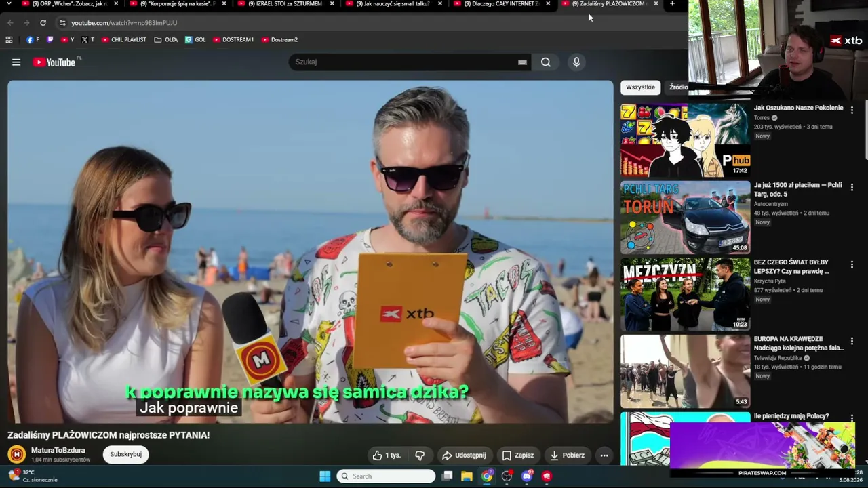Open the Twitch bookmark icon
Screen dimensions: 868x488
coord(50,40)
